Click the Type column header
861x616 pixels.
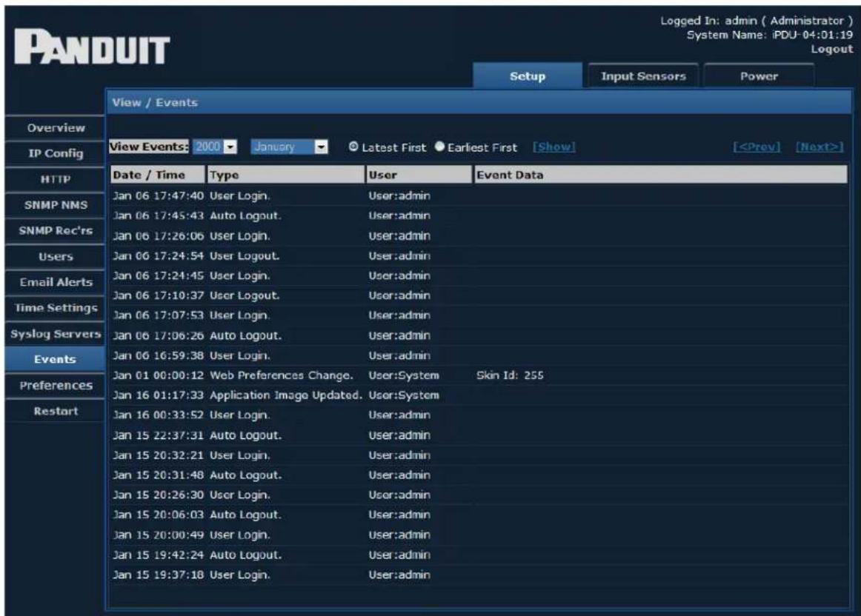pos(285,175)
